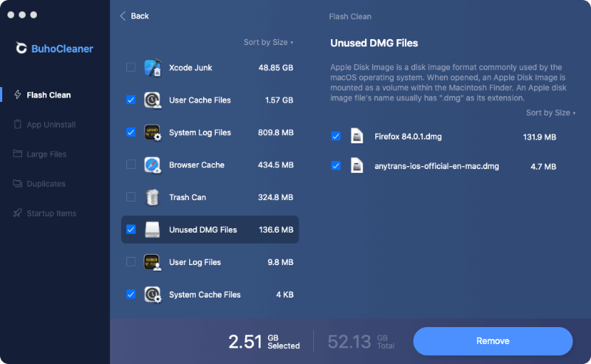Click the Remove button
The height and width of the screenshot is (364, 591).
[x=493, y=341]
